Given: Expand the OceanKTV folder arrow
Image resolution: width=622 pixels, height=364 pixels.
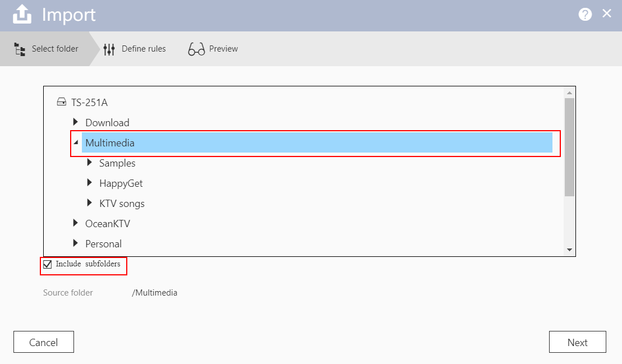Looking at the screenshot, I should pyautogui.click(x=76, y=223).
